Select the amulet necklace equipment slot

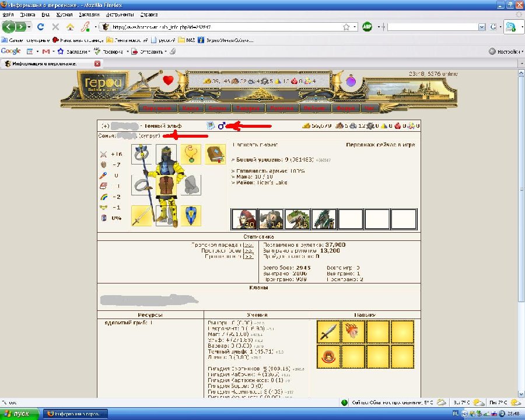pos(191,154)
